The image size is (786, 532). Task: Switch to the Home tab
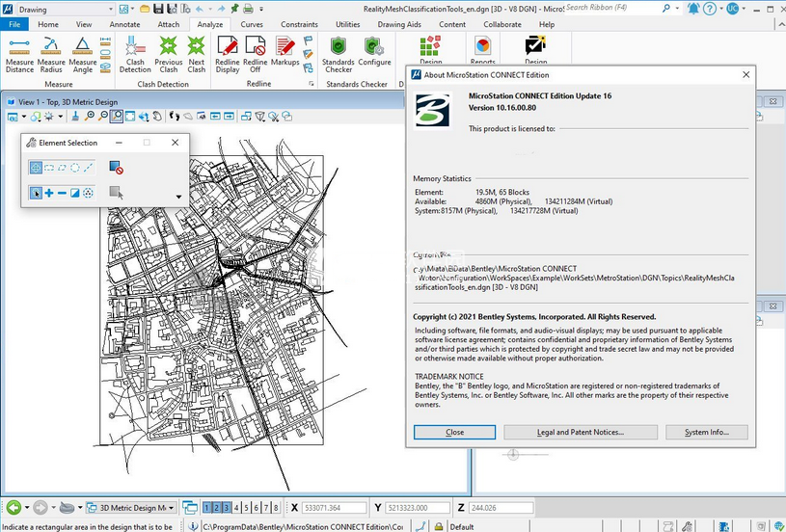point(48,24)
